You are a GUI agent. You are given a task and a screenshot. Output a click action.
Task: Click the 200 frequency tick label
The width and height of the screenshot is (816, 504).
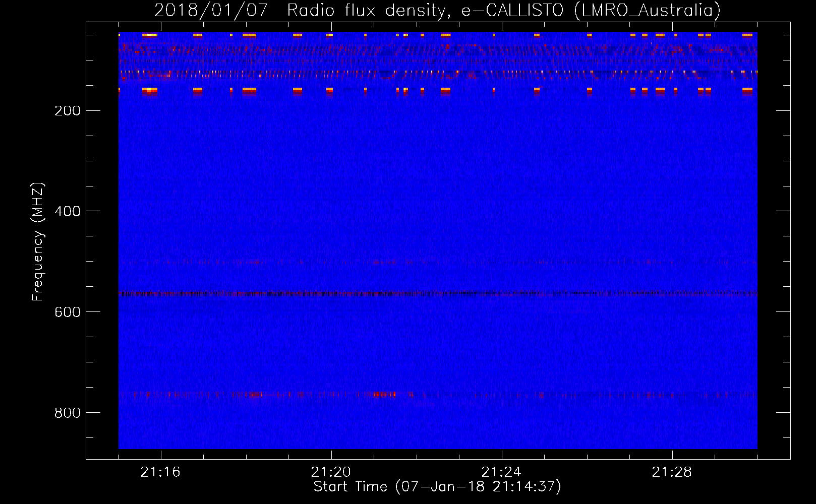click(68, 111)
